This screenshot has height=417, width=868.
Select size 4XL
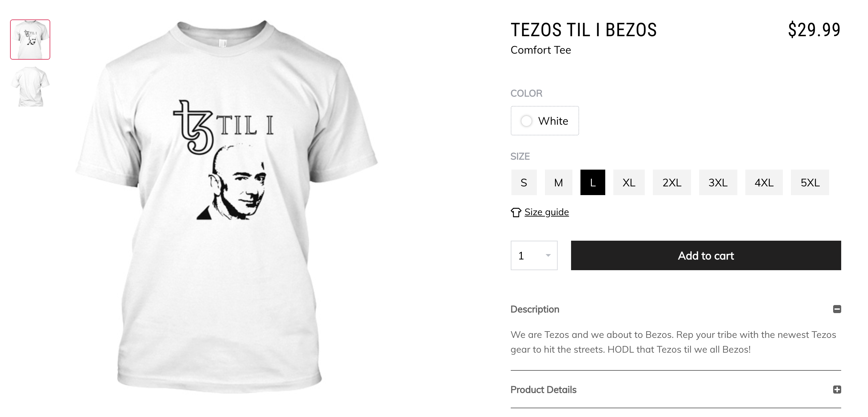(x=764, y=182)
